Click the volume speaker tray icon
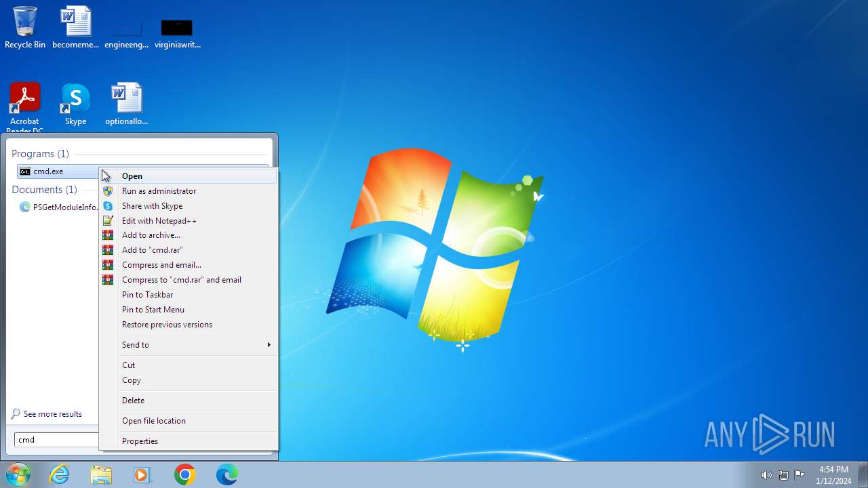This screenshot has height=488, width=868. [766, 475]
